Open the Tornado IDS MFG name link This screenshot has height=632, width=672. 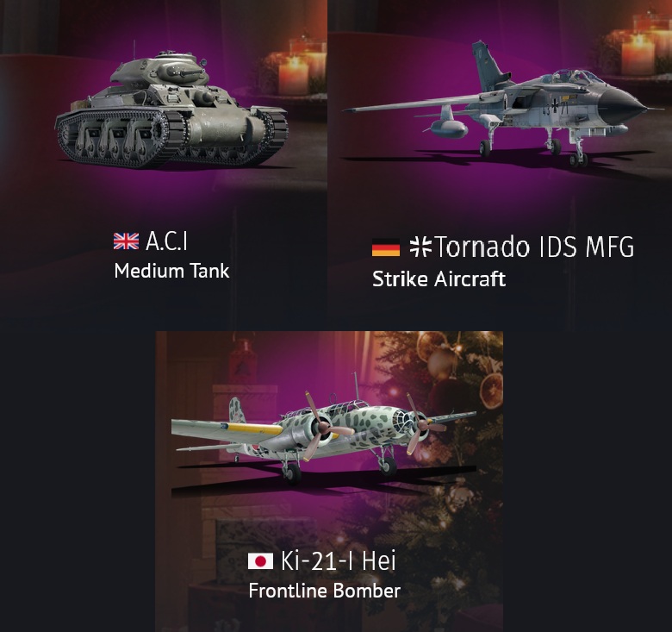[x=533, y=247]
